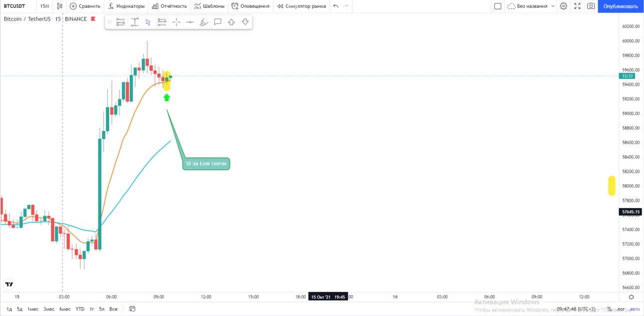
Task: Open the Сравнить compare symbols button
Action: coord(85,6)
